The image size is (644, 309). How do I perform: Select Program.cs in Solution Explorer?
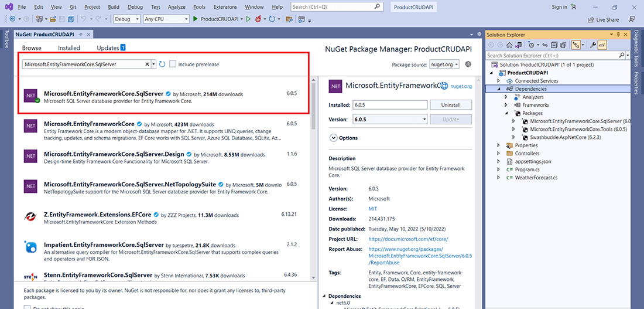[x=527, y=169]
